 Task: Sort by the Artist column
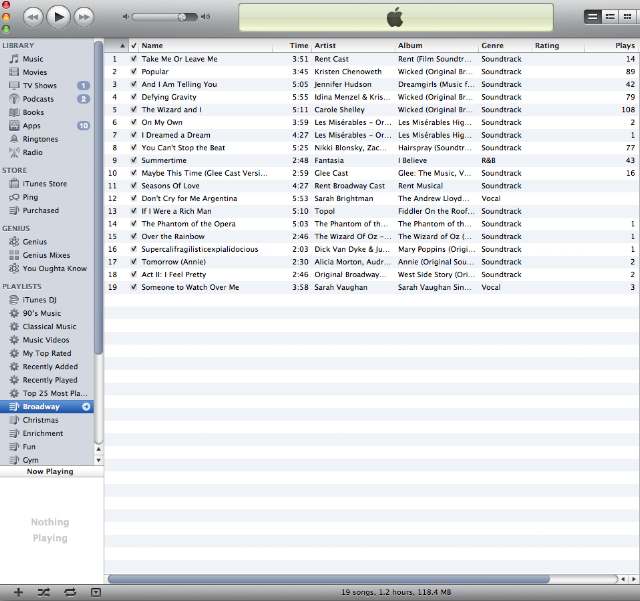pos(353,45)
